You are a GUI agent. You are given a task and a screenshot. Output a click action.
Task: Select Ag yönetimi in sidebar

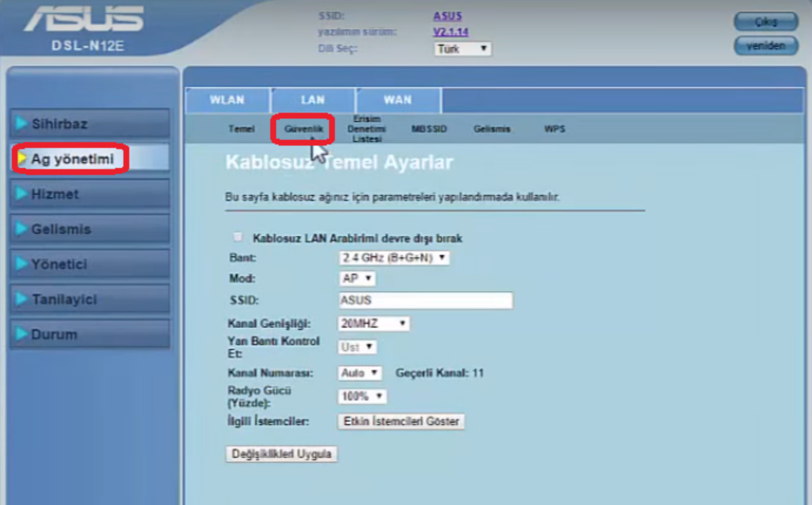pyautogui.click(x=90, y=159)
